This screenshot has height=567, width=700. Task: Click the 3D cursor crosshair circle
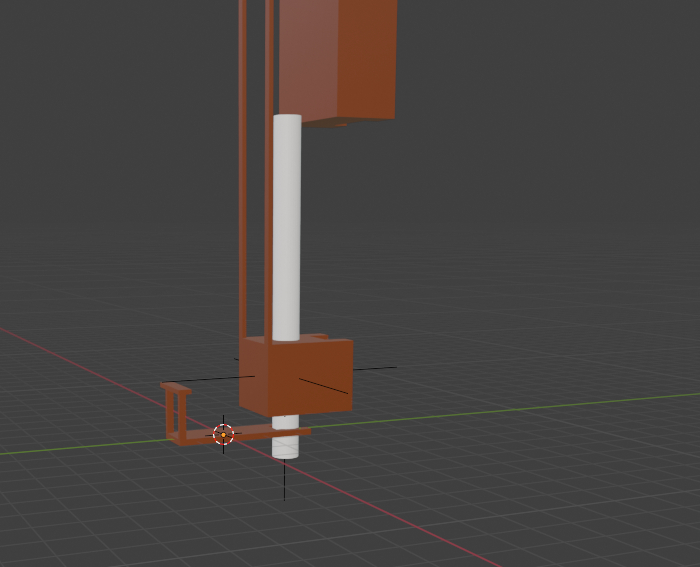click(223, 434)
